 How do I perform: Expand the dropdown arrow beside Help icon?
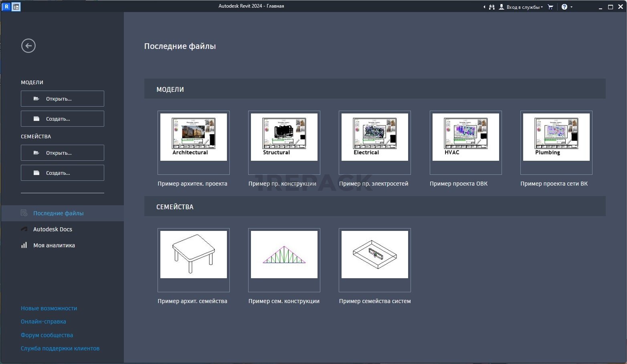(571, 7)
